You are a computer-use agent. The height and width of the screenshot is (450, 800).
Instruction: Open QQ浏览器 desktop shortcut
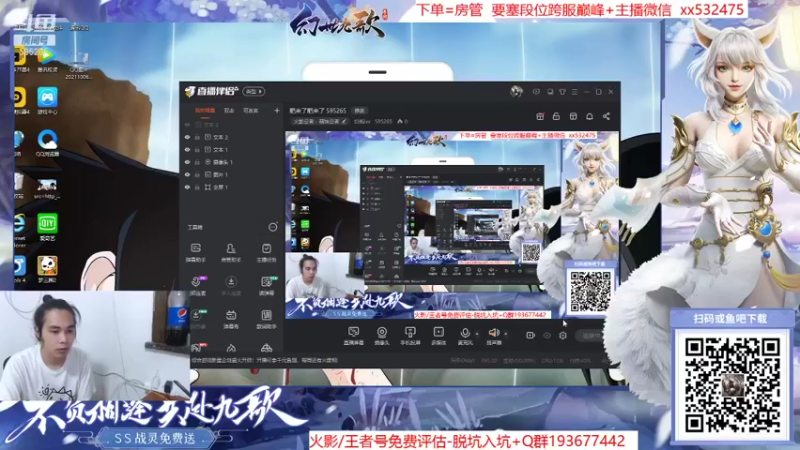point(47,142)
